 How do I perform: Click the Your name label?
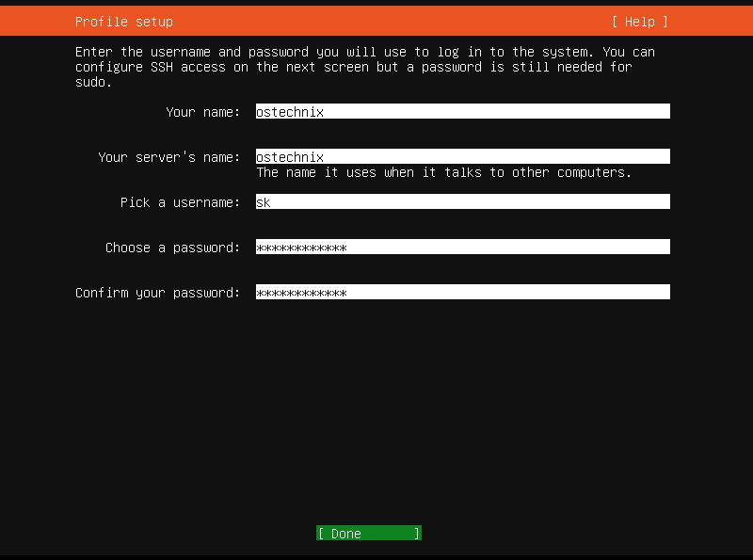pyautogui.click(x=200, y=111)
